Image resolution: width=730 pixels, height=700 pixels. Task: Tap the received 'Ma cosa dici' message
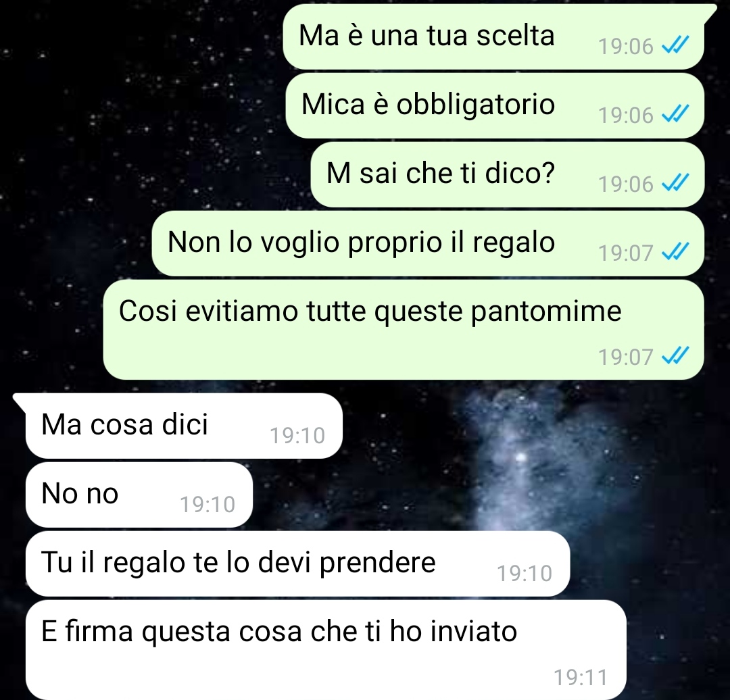[x=184, y=426]
